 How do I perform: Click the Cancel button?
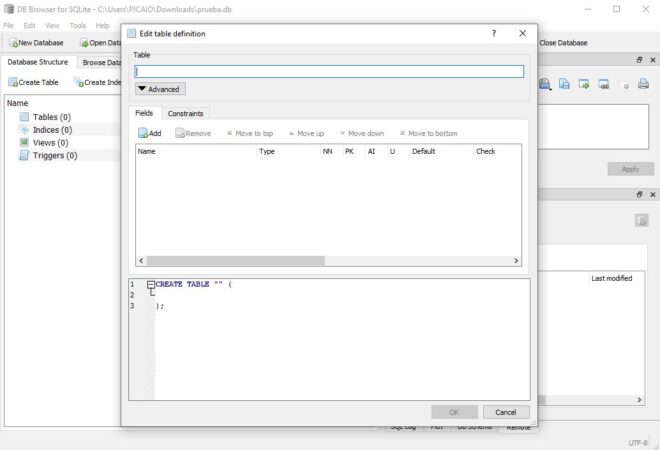pyautogui.click(x=506, y=412)
